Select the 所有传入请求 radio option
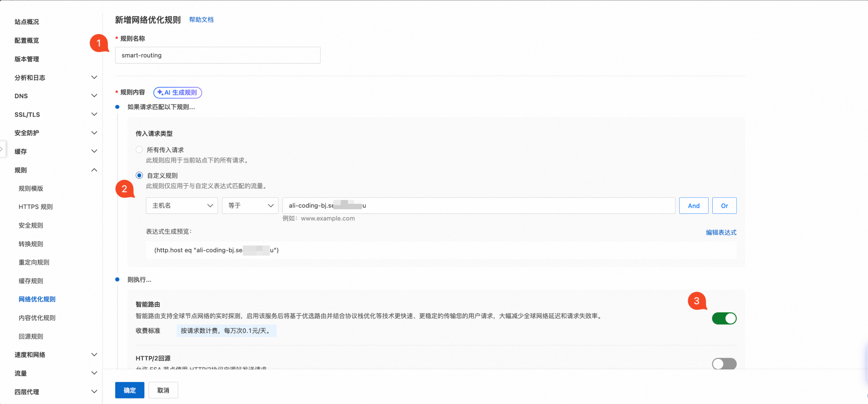Screen dimensions: 868x404 [139, 150]
